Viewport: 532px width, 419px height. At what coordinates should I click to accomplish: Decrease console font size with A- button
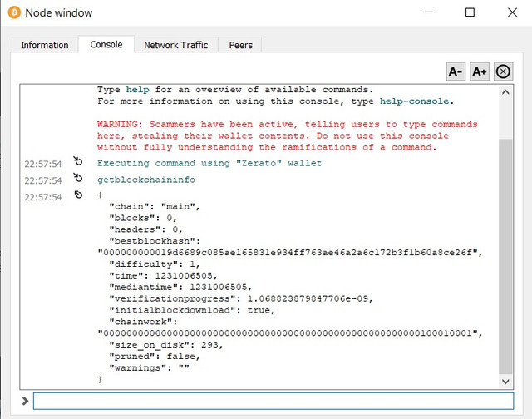(456, 71)
